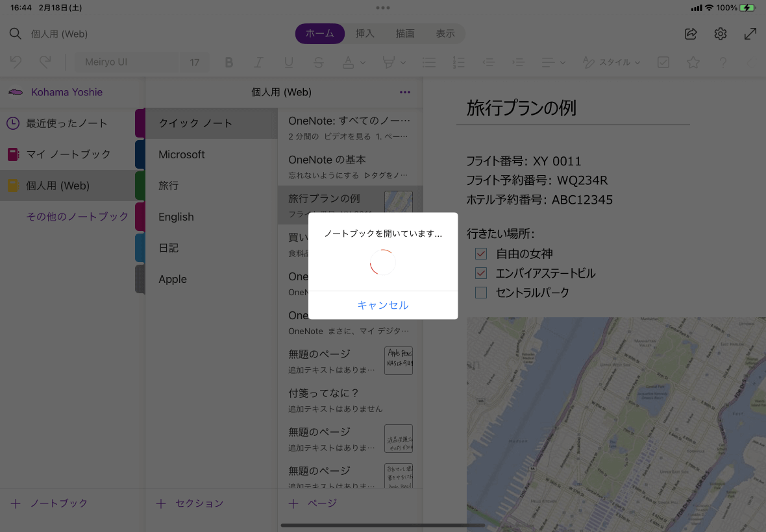
Task: Open the page with Apple Pencil thumbnail
Action: click(351, 361)
